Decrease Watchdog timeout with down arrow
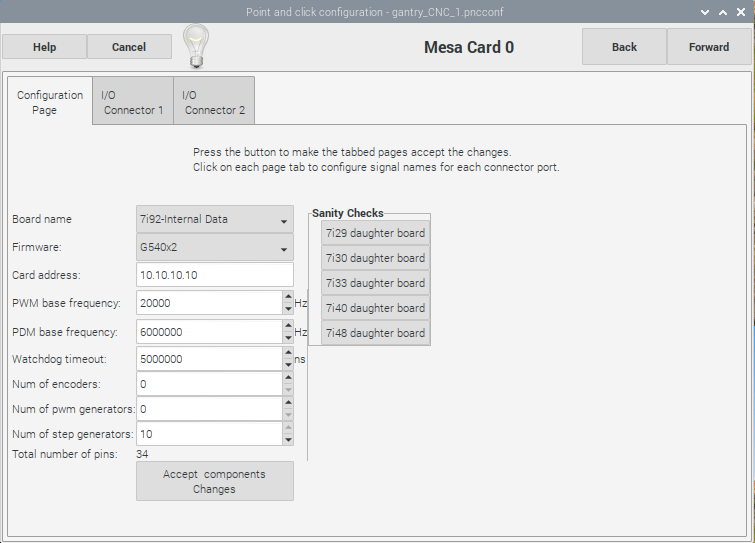 (288, 365)
